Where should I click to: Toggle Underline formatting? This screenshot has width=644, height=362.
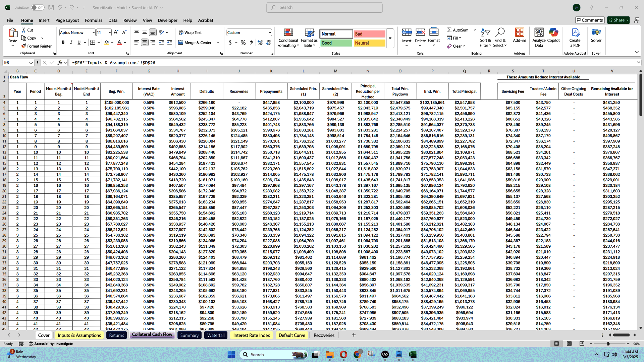pos(79,43)
